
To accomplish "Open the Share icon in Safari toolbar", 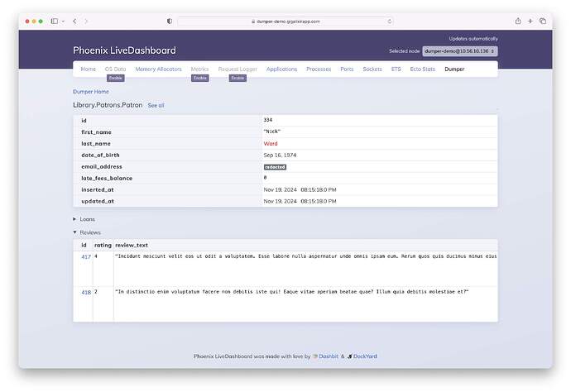I will pyautogui.click(x=518, y=21).
